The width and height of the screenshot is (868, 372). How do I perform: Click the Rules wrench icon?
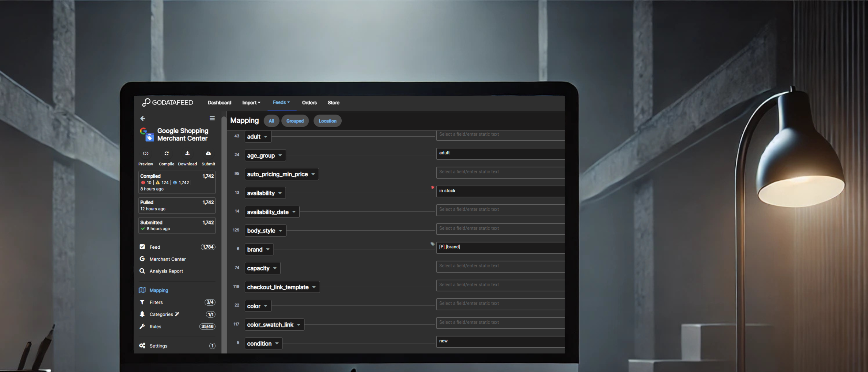click(142, 326)
